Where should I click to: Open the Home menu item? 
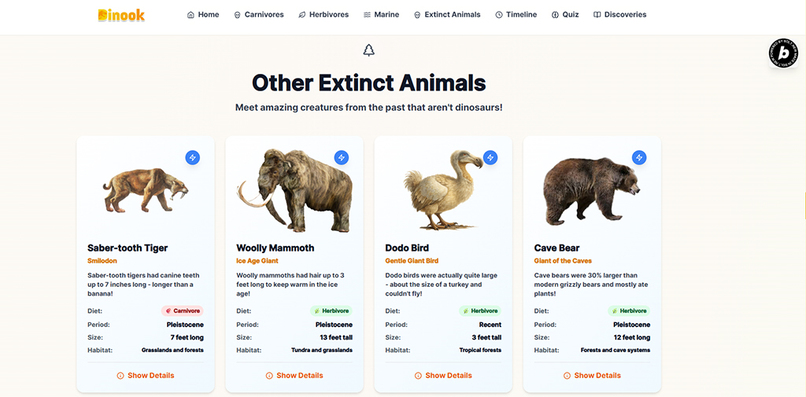[203, 15]
